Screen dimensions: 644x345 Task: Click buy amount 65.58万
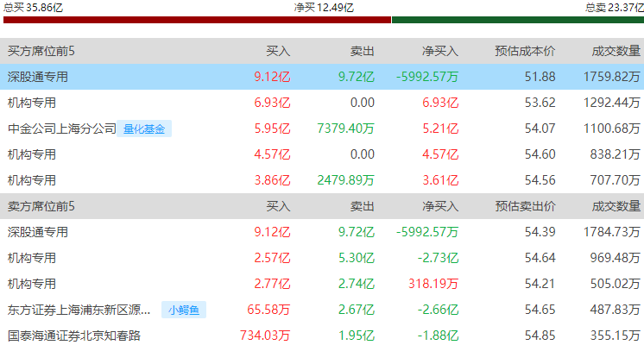(268, 310)
